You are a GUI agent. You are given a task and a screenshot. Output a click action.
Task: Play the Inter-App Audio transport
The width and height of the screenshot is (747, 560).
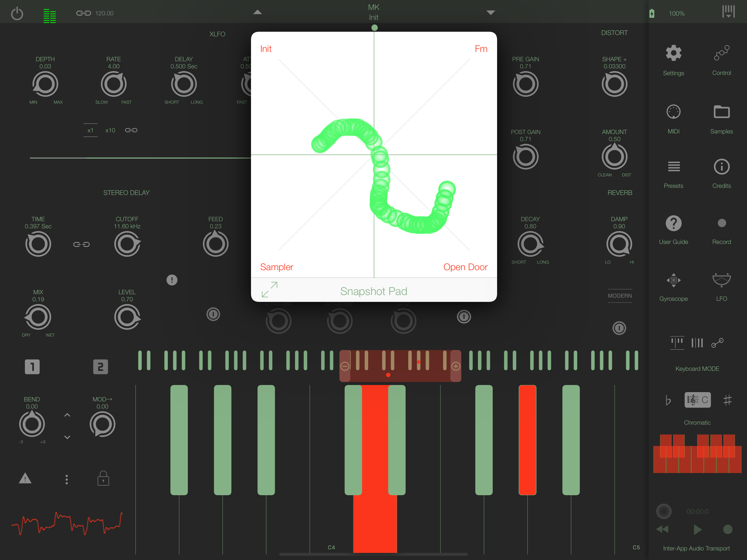tap(697, 529)
